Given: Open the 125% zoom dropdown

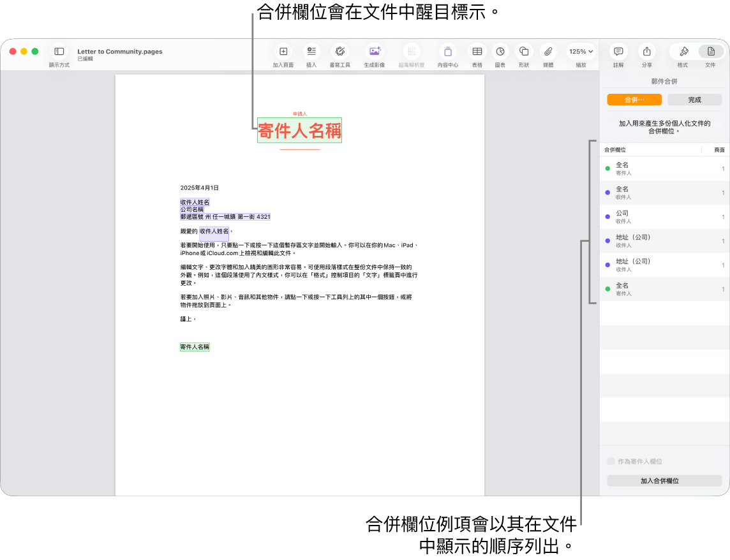Looking at the screenshot, I should click(580, 52).
